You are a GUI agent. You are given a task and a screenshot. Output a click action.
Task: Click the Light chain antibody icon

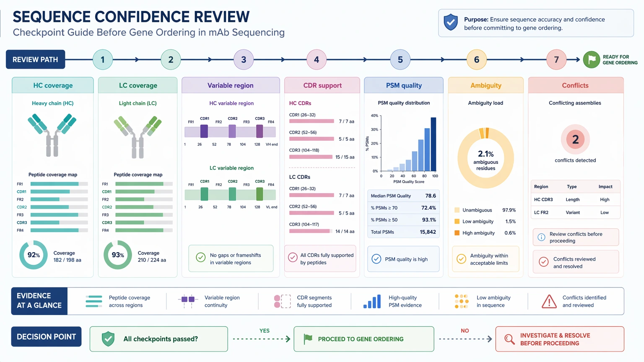(138, 137)
